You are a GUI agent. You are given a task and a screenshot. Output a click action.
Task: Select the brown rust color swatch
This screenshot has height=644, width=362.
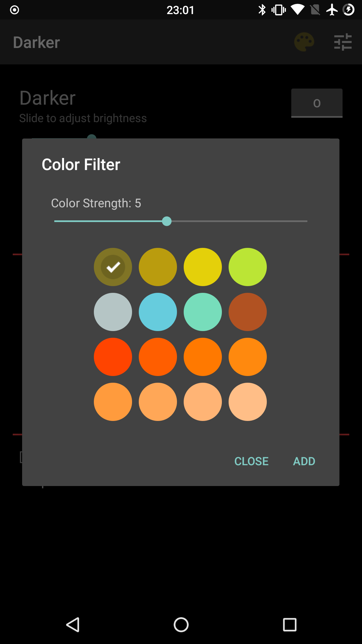[x=248, y=312]
